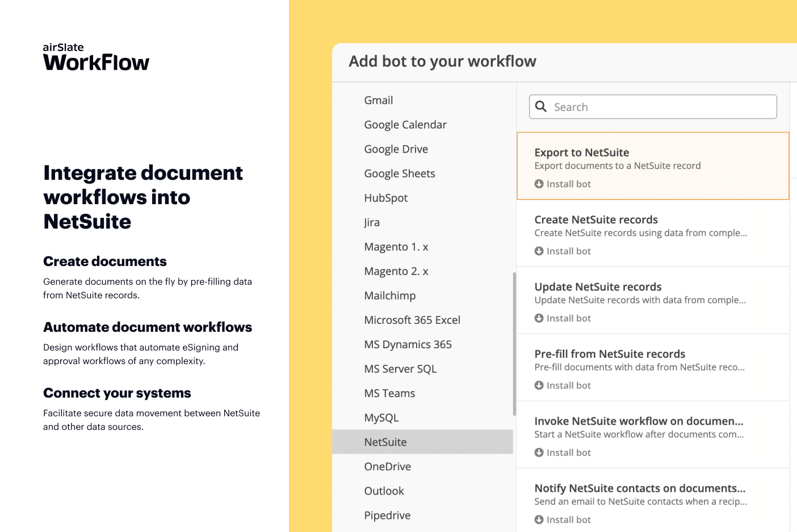The width and height of the screenshot is (797, 532).
Task: Open the Jira category
Action: coord(372,222)
